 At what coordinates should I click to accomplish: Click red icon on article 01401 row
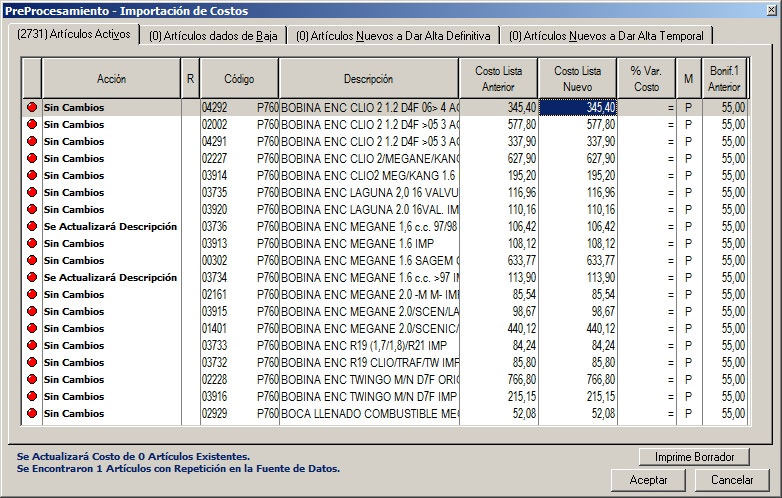(x=32, y=328)
